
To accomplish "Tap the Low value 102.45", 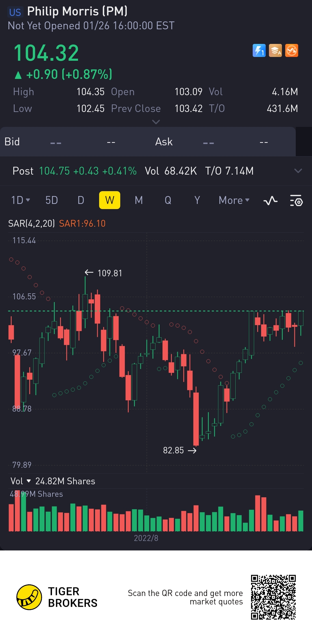I will [x=90, y=109].
